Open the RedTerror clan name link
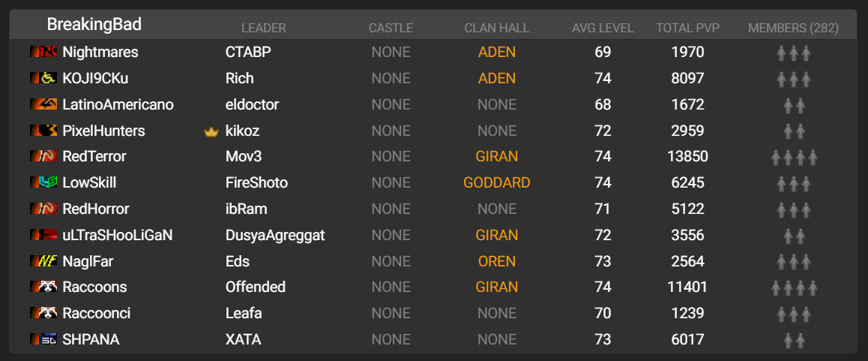The image size is (868, 361). coord(94,157)
